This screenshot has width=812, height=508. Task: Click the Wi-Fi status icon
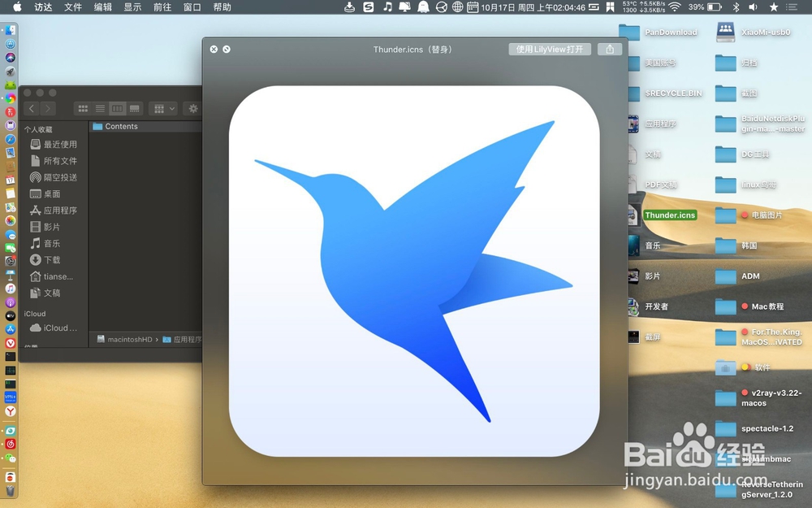[674, 7]
